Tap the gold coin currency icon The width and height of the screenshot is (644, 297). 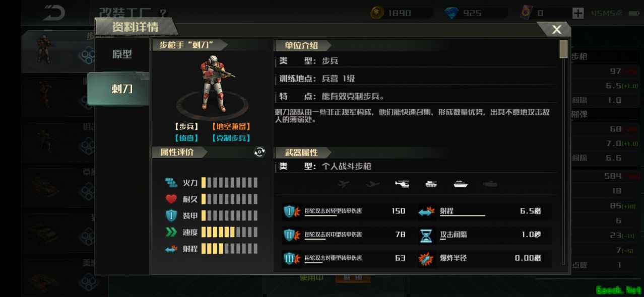coord(376,13)
